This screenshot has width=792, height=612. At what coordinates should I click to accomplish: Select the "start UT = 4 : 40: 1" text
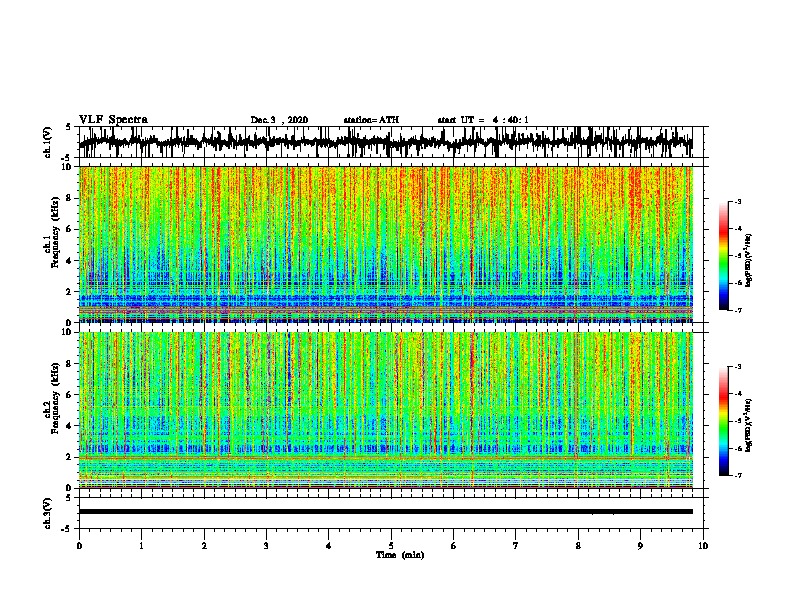(483, 120)
